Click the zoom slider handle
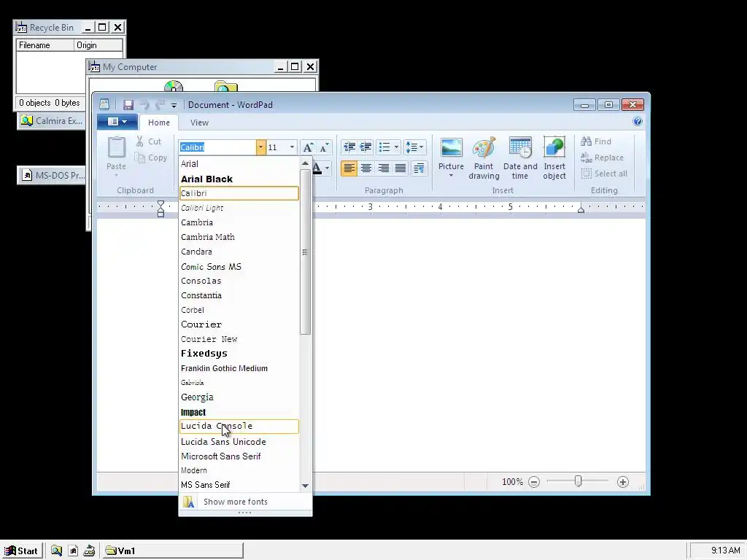747x560 pixels. click(578, 481)
